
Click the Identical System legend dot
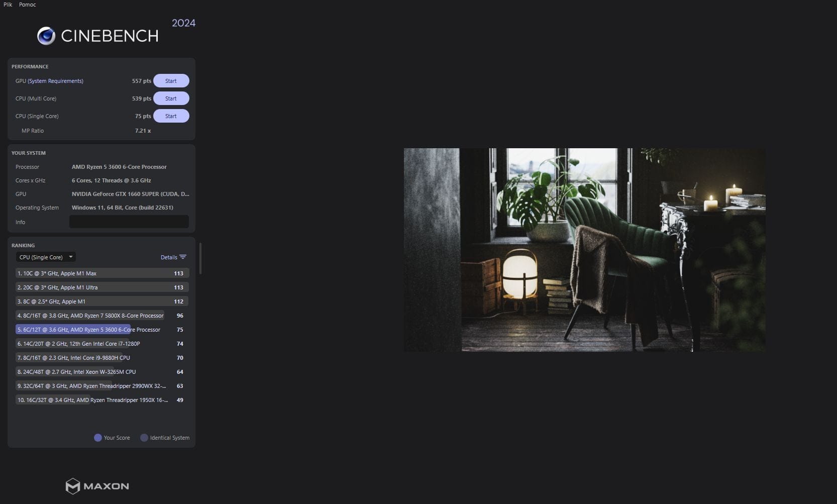coord(144,438)
